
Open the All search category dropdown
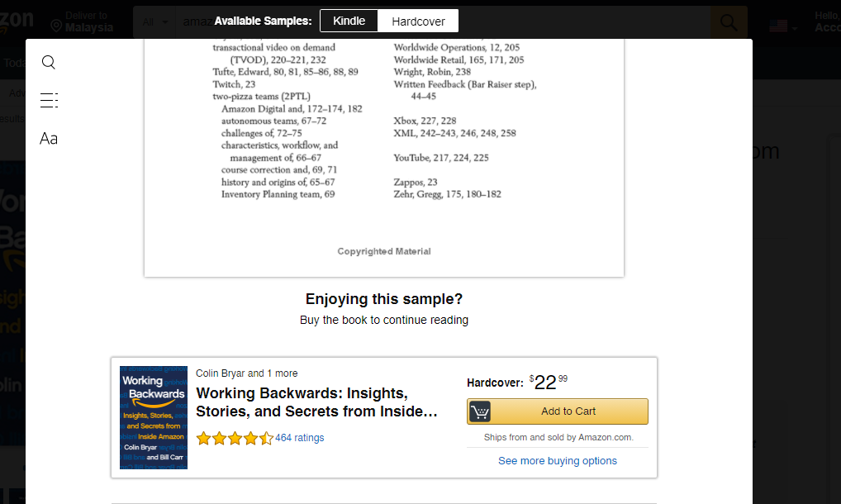[152, 21]
